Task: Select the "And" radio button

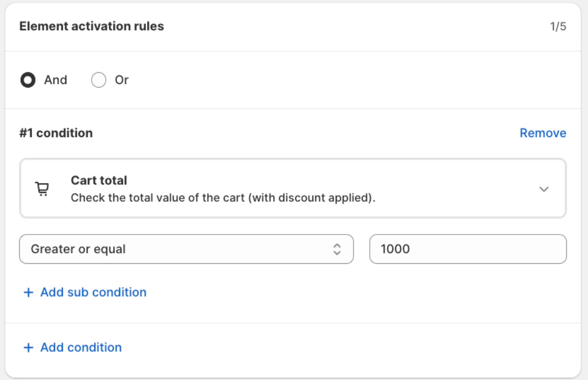Action: click(x=28, y=80)
